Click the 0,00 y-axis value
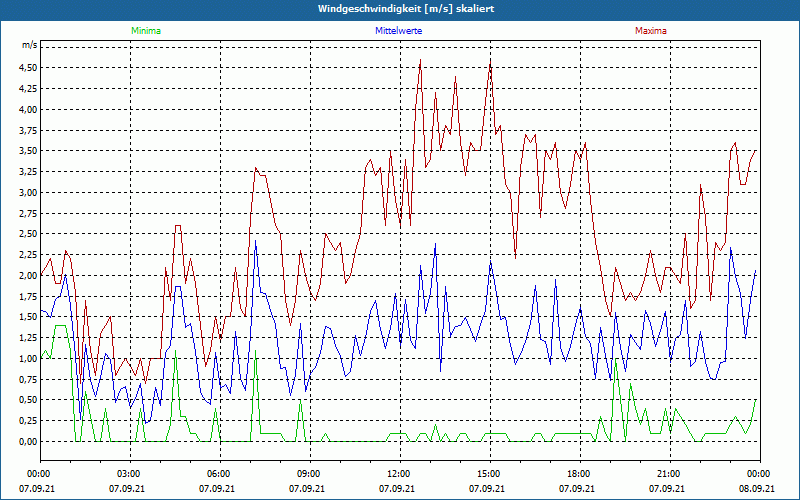The width and height of the screenshot is (800, 500). 28,442
